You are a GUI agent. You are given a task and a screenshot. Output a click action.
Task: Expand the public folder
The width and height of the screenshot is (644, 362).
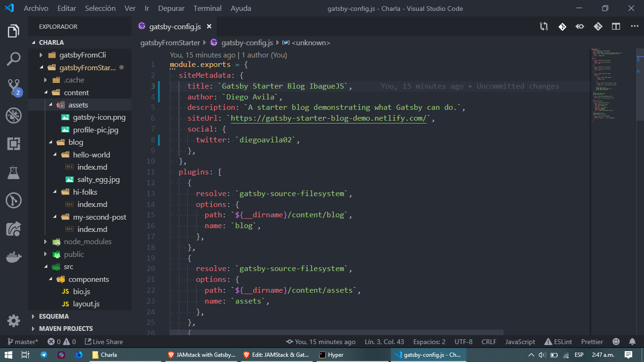tap(74, 254)
